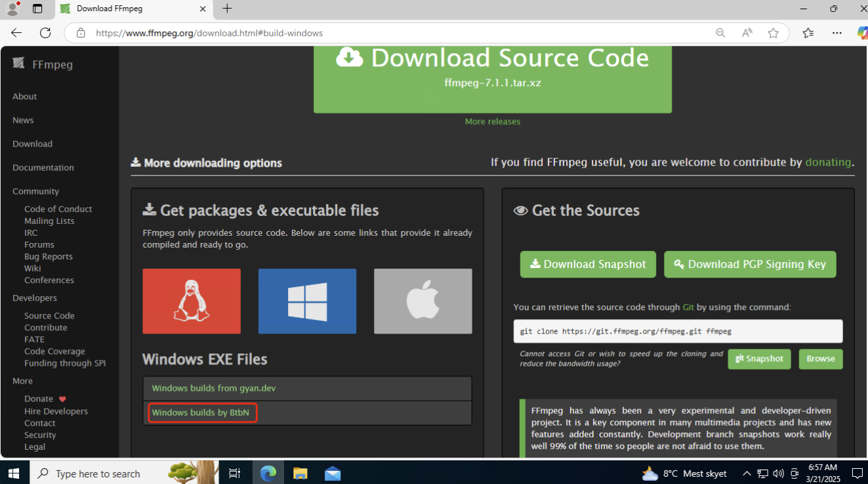Open Documentation in the sidebar
868x484 pixels.
pyautogui.click(x=43, y=167)
